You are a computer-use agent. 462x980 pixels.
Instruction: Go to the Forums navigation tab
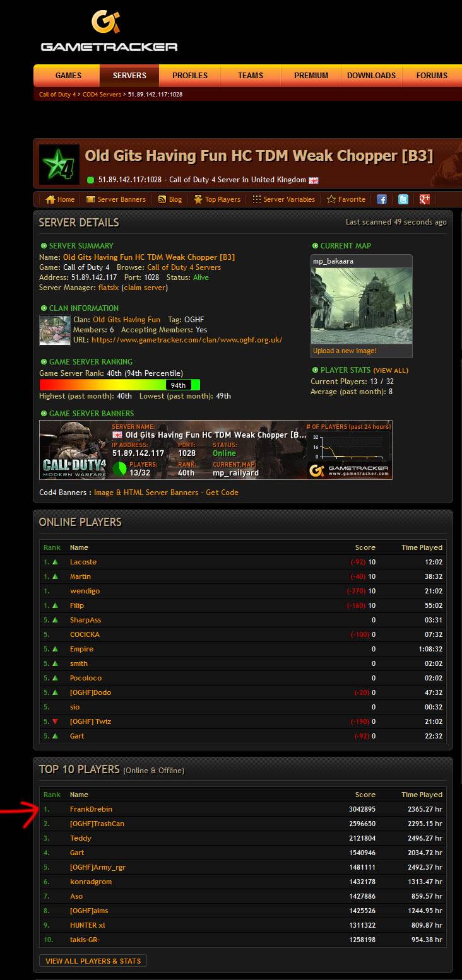(432, 76)
